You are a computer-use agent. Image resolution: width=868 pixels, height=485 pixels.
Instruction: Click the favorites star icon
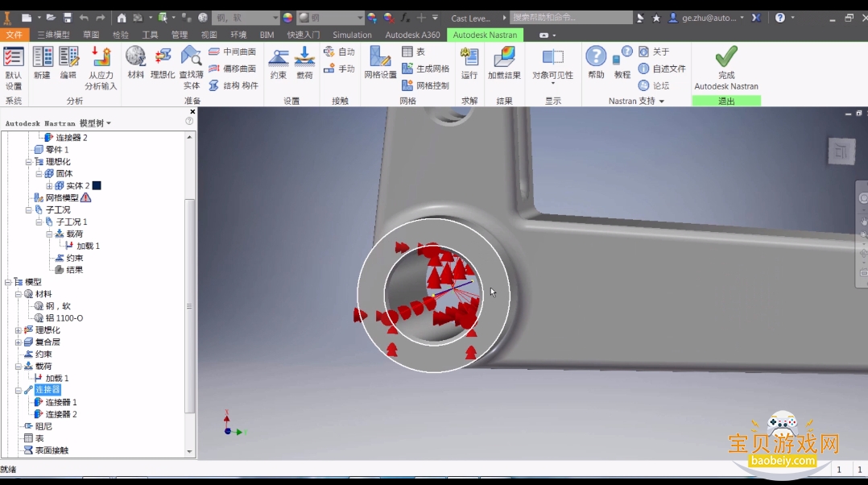pos(656,18)
